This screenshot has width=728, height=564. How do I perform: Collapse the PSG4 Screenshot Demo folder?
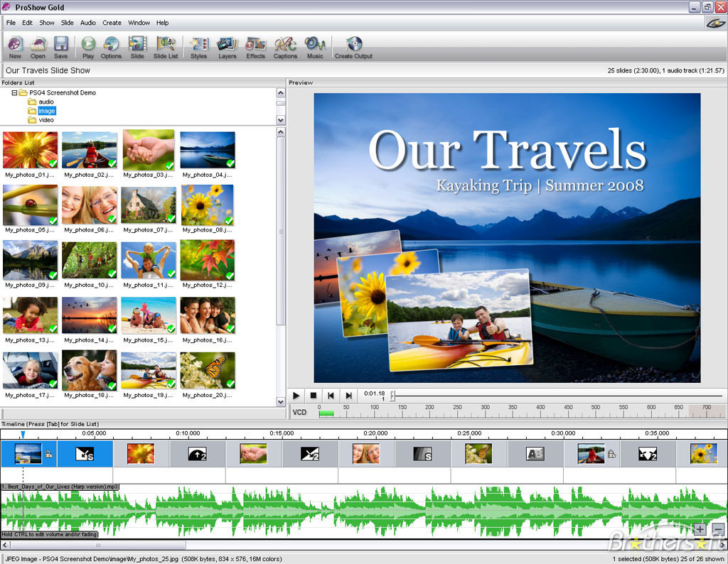14,93
